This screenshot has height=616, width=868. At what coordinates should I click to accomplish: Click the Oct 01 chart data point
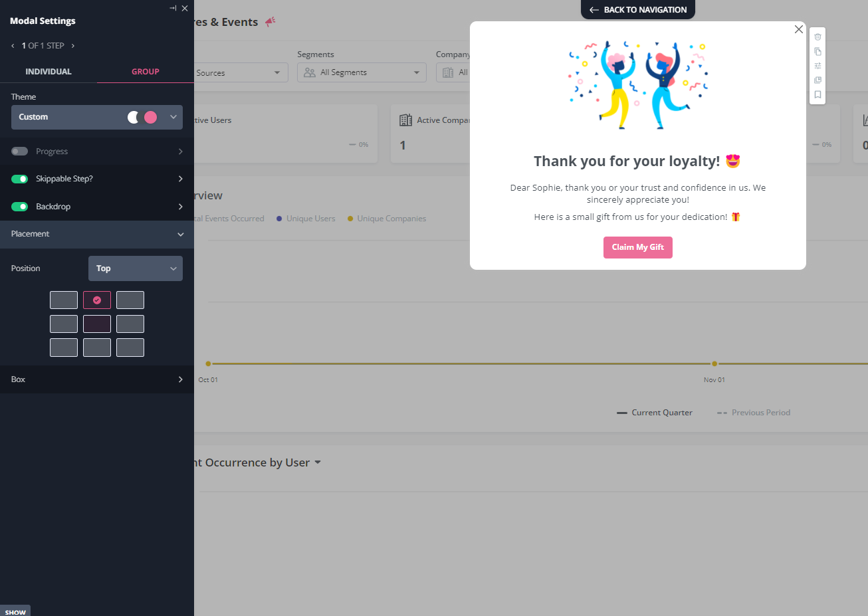208,363
